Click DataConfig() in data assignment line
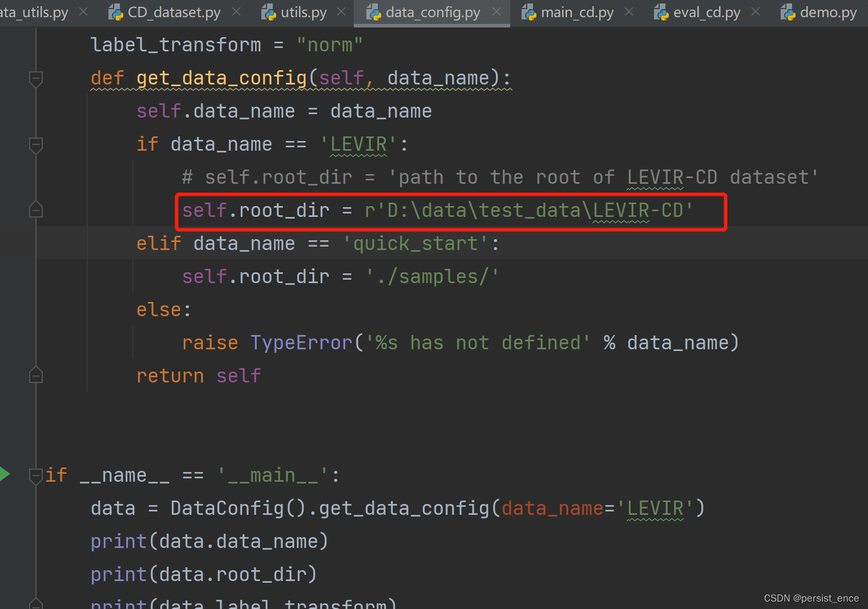This screenshot has height=609, width=868. pos(239,509)
